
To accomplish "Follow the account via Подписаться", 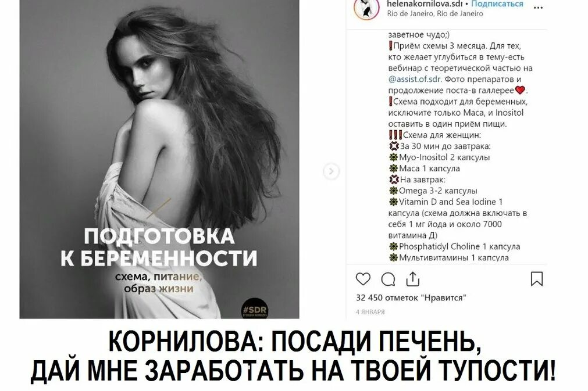I will tap(497, 3).
